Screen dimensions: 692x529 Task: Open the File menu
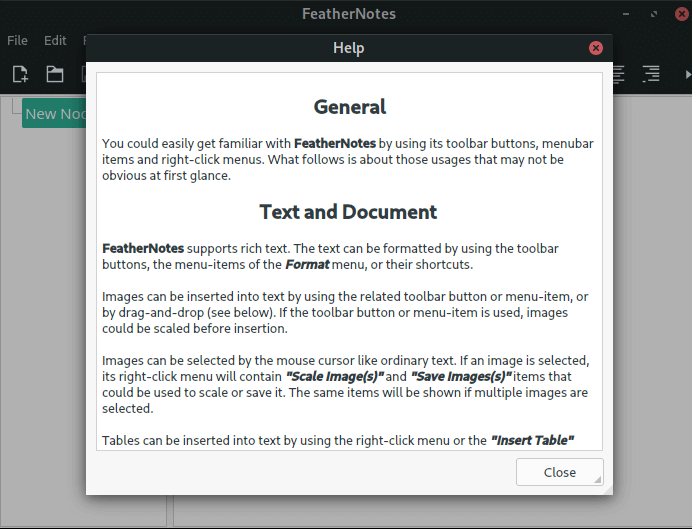(x=17, y=41)
